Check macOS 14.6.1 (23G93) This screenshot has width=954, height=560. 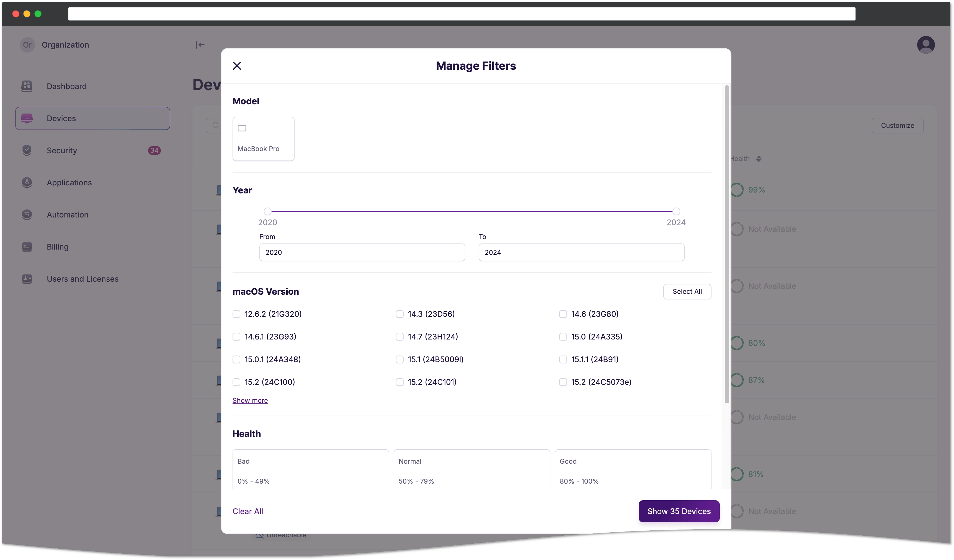click(236, 337)
